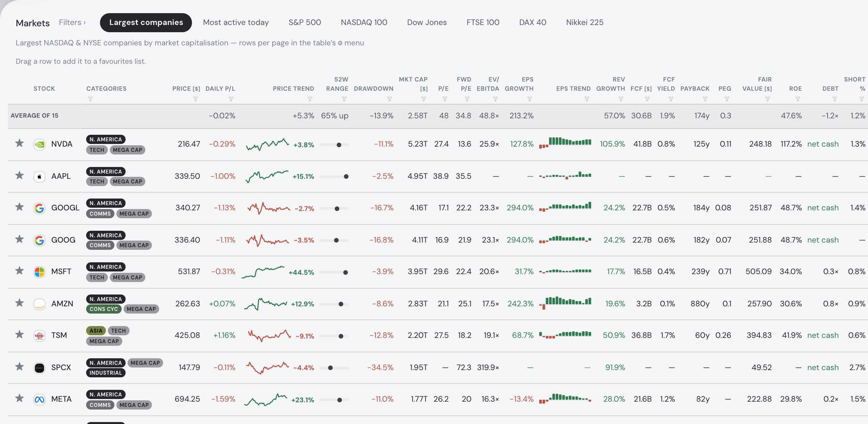Open the FCF Yield filter funnel
Screen dimensions: 868x424
(x=671, y=99)
